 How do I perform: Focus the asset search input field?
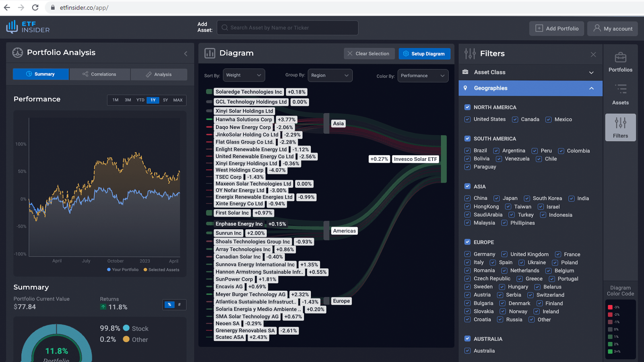[288, 28]
